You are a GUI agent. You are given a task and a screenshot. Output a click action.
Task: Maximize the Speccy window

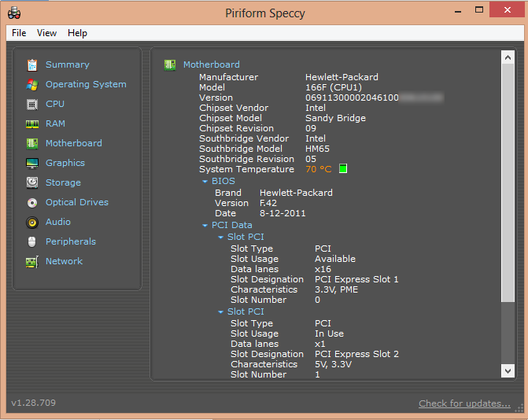479,9
